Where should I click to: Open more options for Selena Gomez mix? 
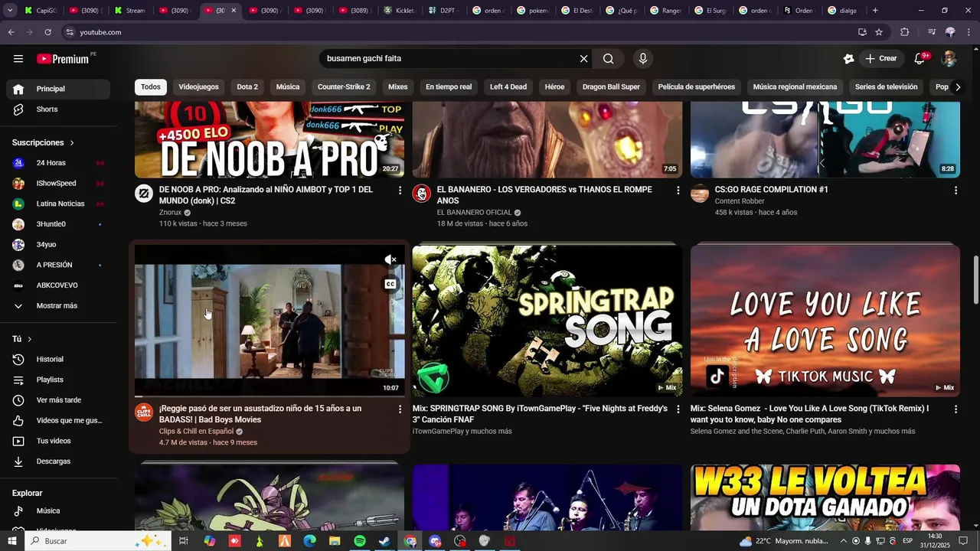click(955, 409)
